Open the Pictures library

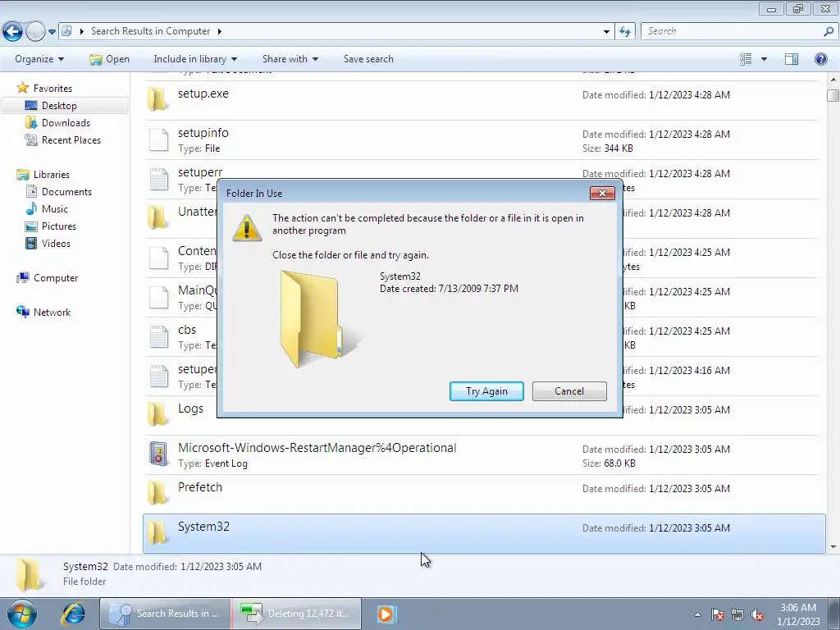pos(59,226)
